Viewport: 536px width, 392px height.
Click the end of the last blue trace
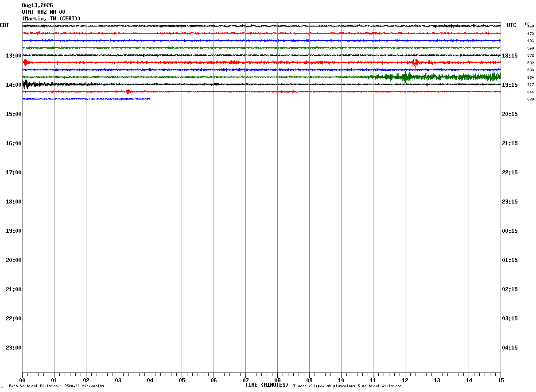point(149,99)
